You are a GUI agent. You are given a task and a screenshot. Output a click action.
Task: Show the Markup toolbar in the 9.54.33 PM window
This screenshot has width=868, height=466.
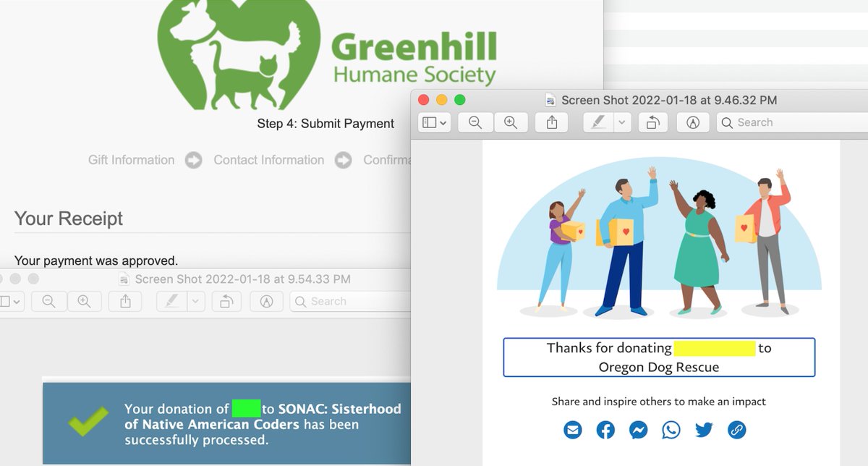click(266, 301)
